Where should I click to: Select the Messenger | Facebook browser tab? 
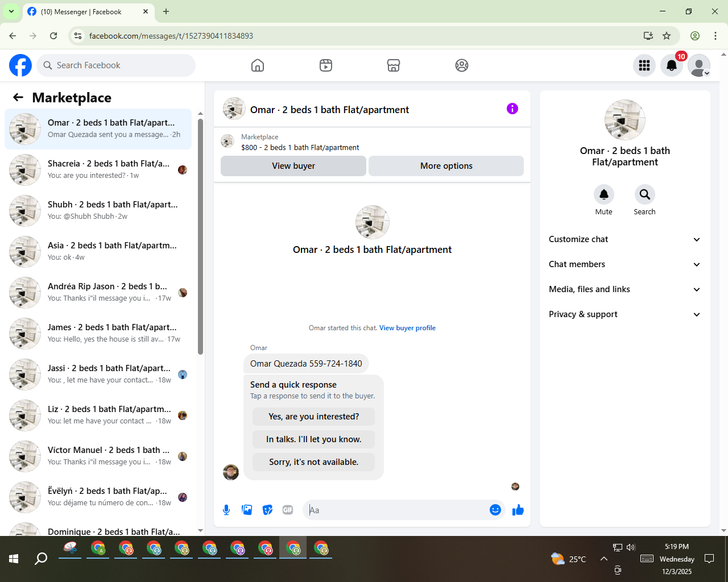pos(88,12)
